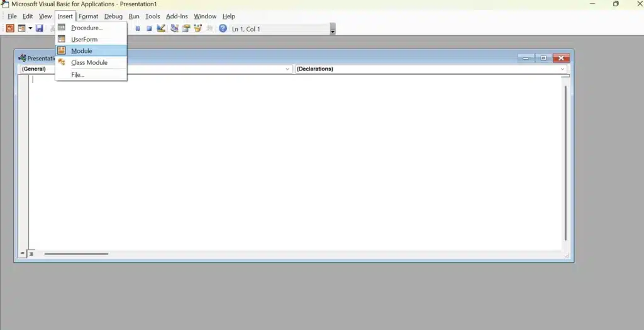Expand the (Declarations) procedure dropdown
644x330 pixels.
click(562, 69)
